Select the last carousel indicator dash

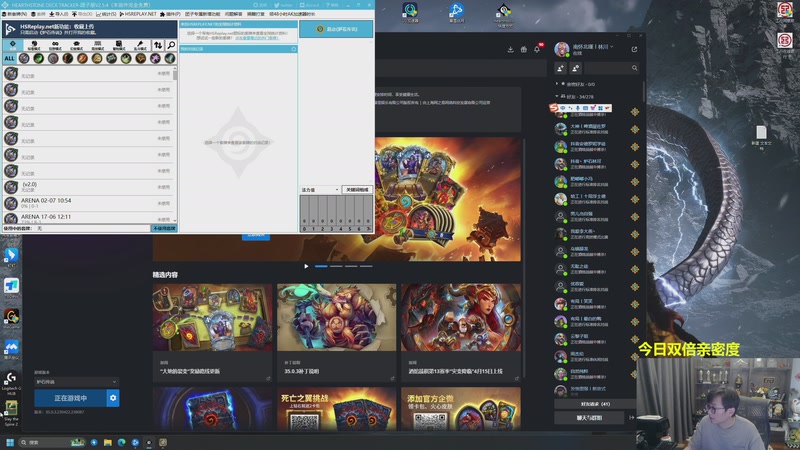[x=366, y=266]
